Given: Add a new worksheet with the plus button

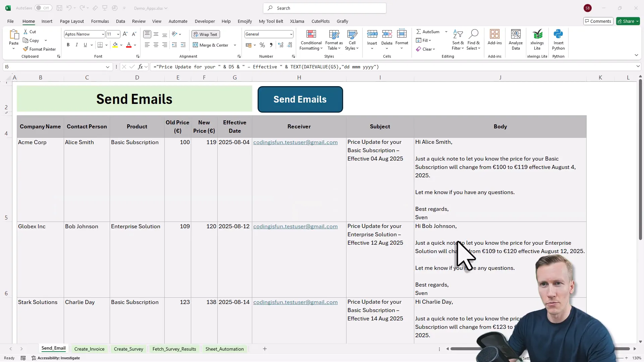Looking at the screenshot, I should click(x=265, y=349).
